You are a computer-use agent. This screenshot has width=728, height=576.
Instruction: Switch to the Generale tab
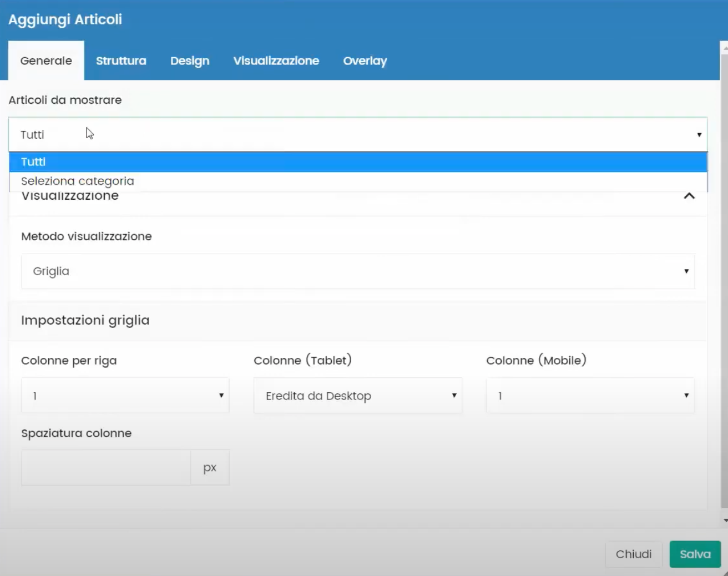[46, 61]
